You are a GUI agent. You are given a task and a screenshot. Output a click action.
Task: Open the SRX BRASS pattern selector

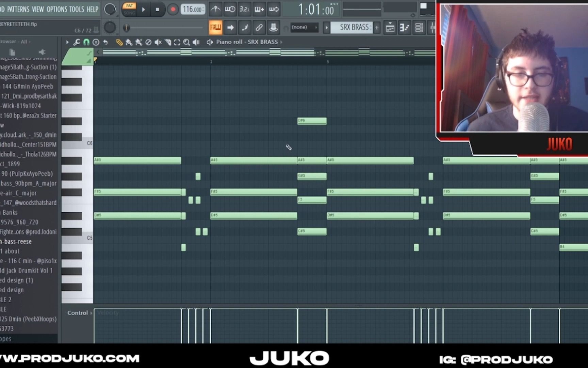point(352,27)
